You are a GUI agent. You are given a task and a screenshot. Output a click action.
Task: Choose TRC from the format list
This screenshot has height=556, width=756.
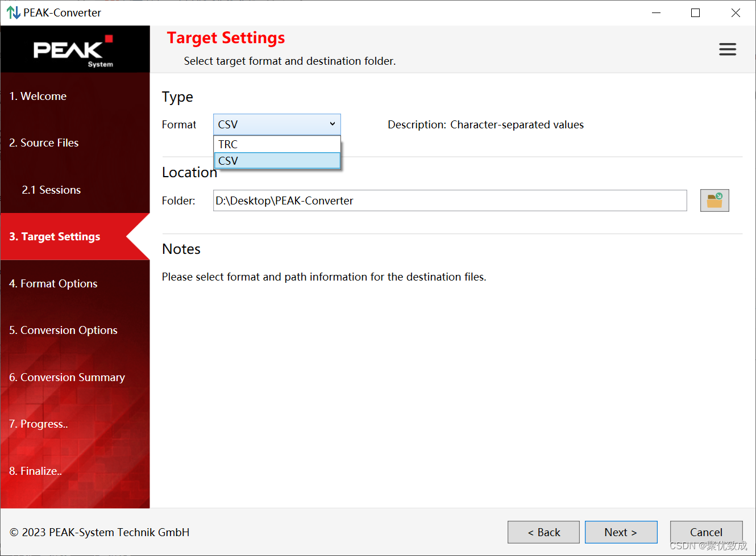point(277,144)
